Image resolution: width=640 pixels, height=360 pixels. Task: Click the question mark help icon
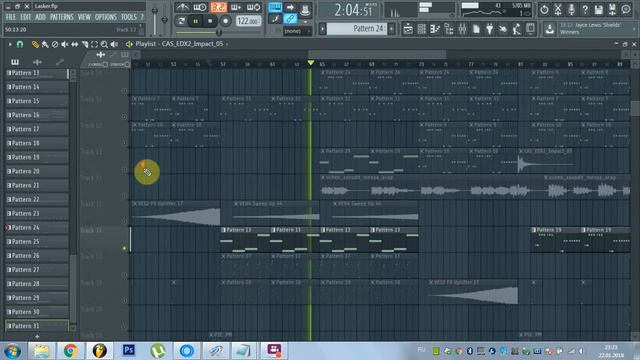pyautogui.click(x=585, y=9)
